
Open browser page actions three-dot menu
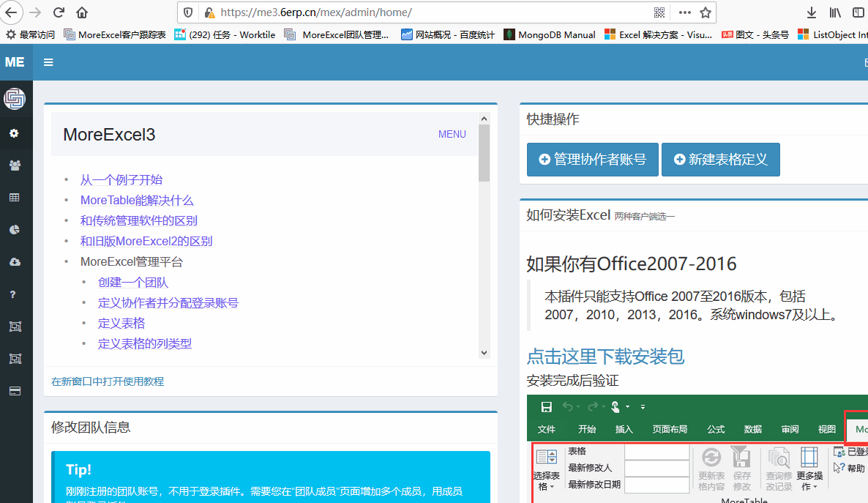[684, 12]
